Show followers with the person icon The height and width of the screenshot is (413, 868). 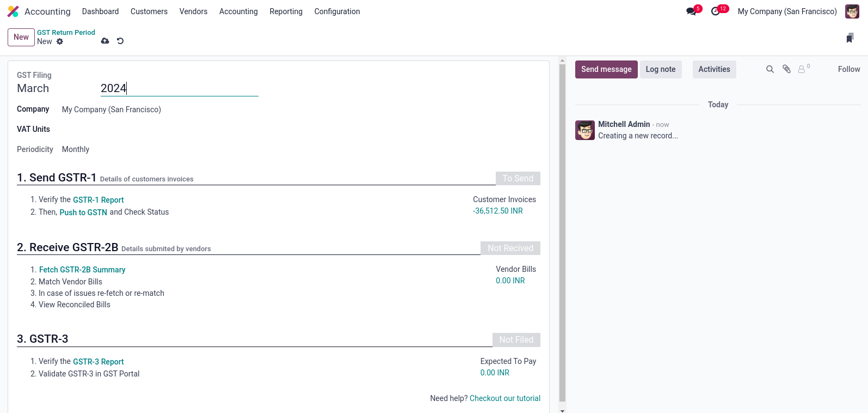[x=802, y=69]
